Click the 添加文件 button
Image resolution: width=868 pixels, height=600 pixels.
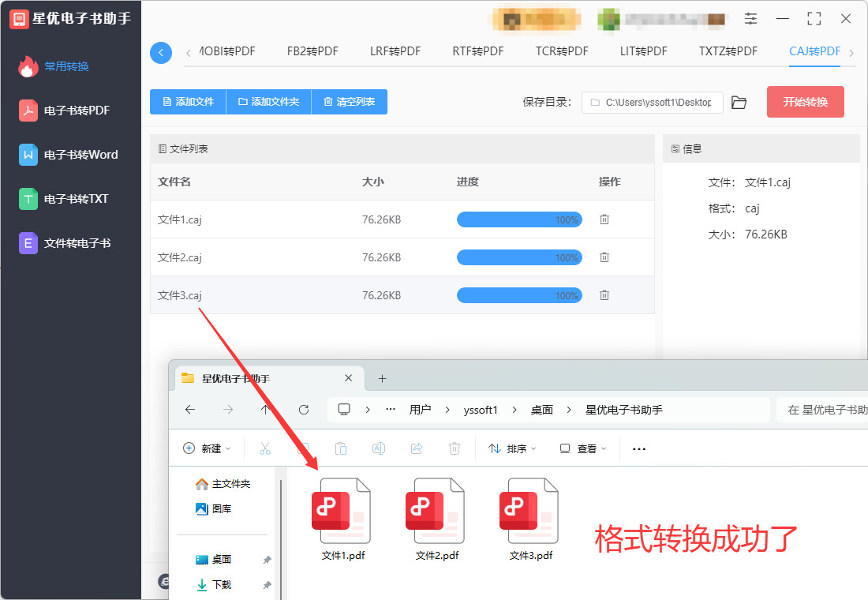click(189, 102)
